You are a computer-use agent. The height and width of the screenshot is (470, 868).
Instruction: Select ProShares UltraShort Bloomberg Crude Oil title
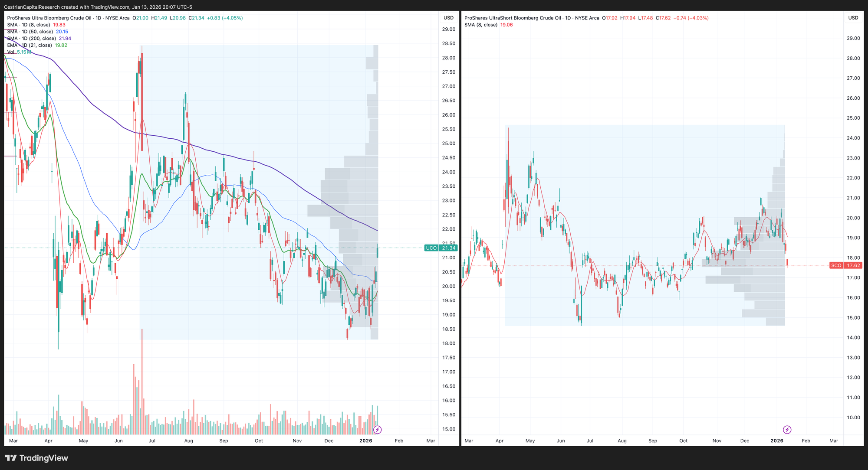(512, 18)
